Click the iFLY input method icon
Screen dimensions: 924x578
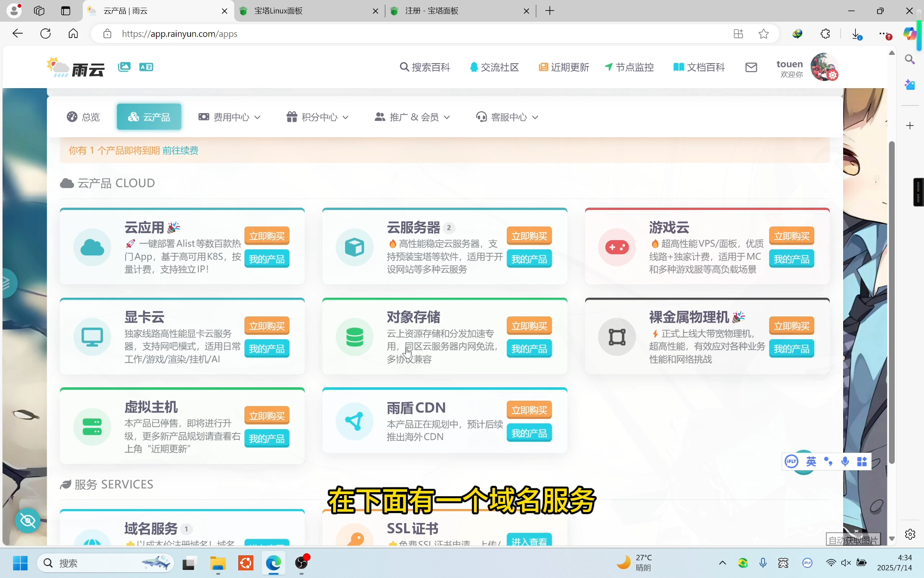click(x=792, y=461)
